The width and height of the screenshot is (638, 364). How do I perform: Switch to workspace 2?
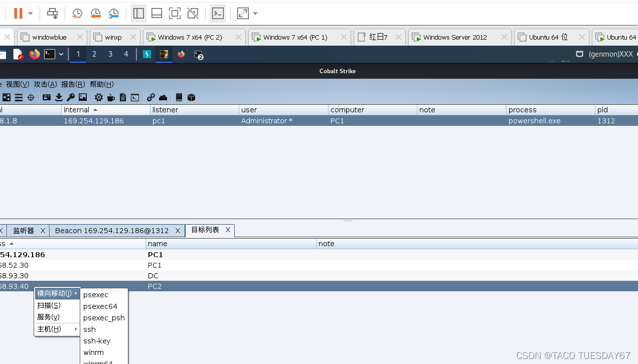tap(94, 54)
